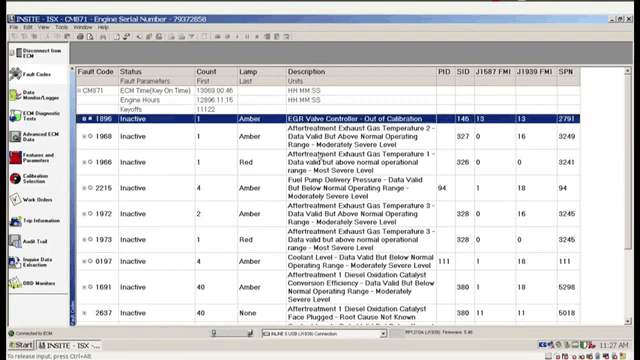
Task: Click the 'Connected to ECM' status indicator
Action: [30, 333]
